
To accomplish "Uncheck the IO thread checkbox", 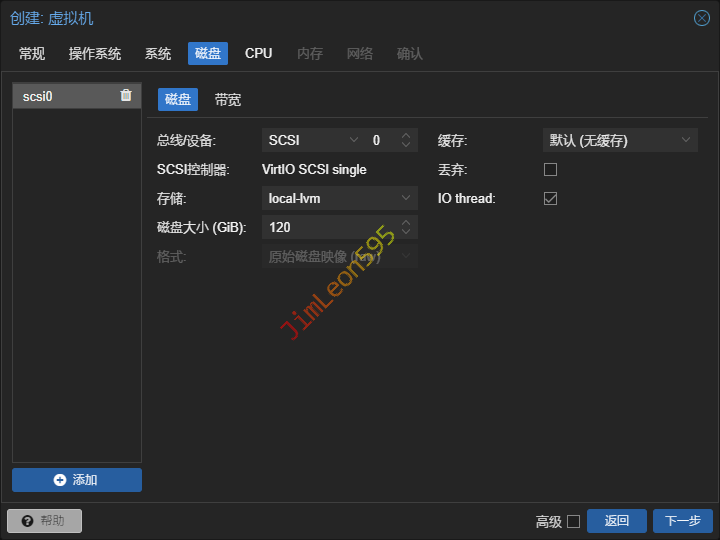I will pos(550,199).
